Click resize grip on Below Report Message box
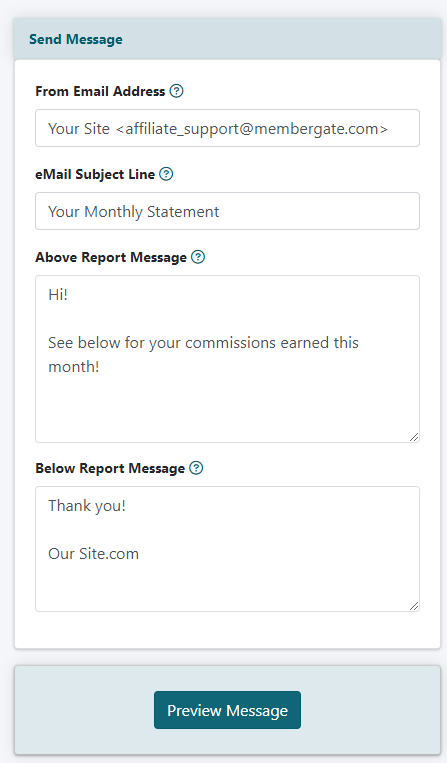The image size is (447, 763). 414,606
